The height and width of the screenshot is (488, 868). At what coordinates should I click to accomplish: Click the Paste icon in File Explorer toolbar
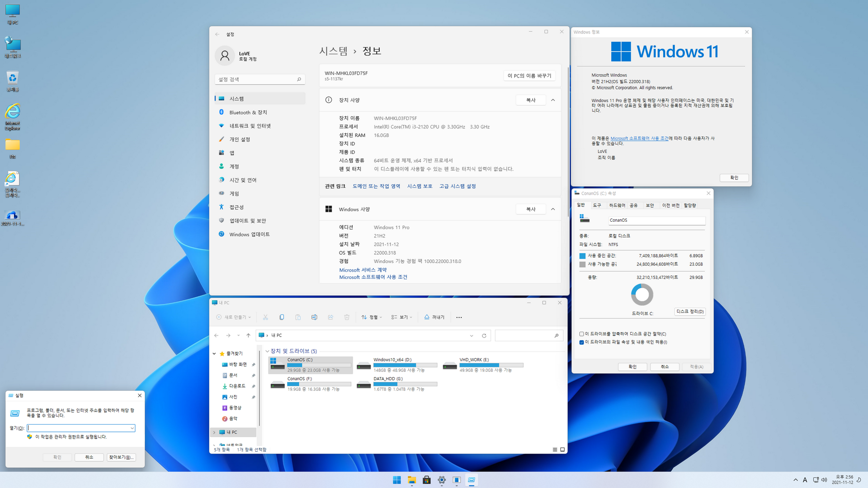pyautogui.click(x=298, y=317)
